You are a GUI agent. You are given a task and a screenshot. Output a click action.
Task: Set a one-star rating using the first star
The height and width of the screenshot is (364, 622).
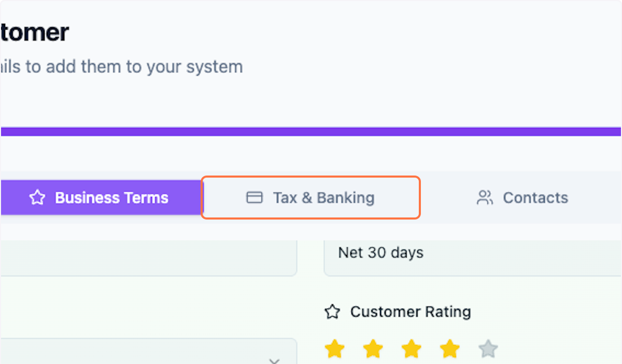coord(335,348)
